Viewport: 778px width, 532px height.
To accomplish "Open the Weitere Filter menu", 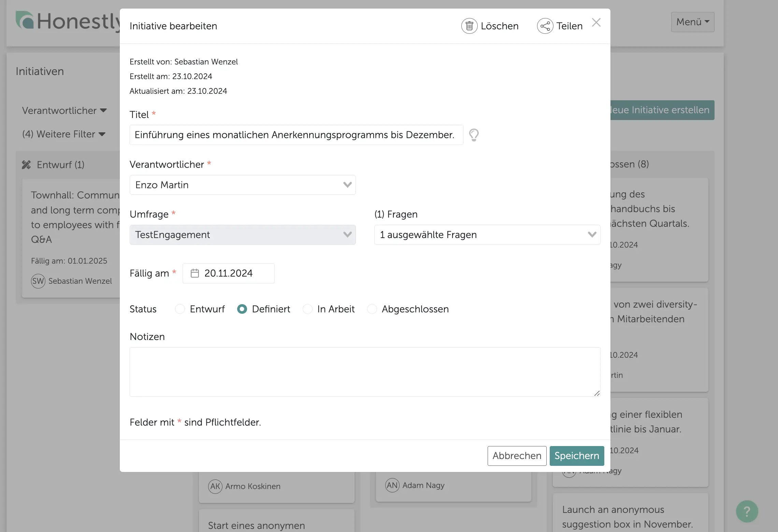I will [64, 134].
